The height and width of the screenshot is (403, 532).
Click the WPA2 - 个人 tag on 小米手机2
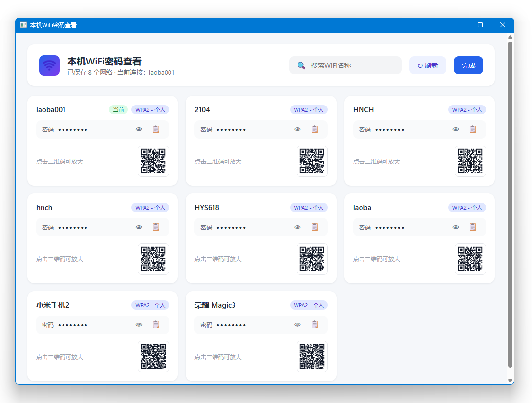[150, 305]
